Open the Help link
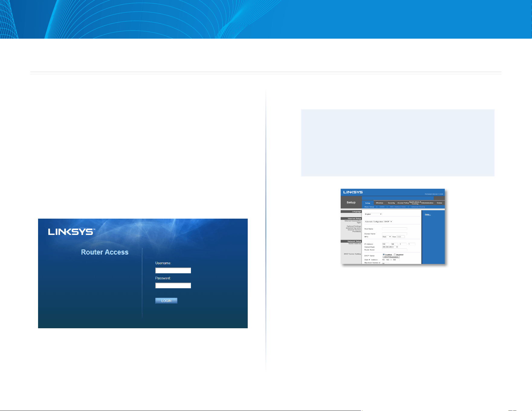Viewport: 532px width, 411px height. pos(427,214)
